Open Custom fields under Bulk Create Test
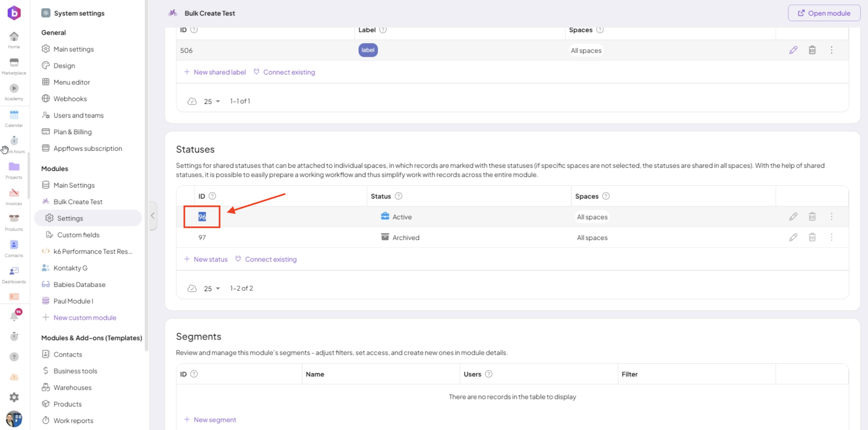868x430 pixels. click(x=78, y=235)
